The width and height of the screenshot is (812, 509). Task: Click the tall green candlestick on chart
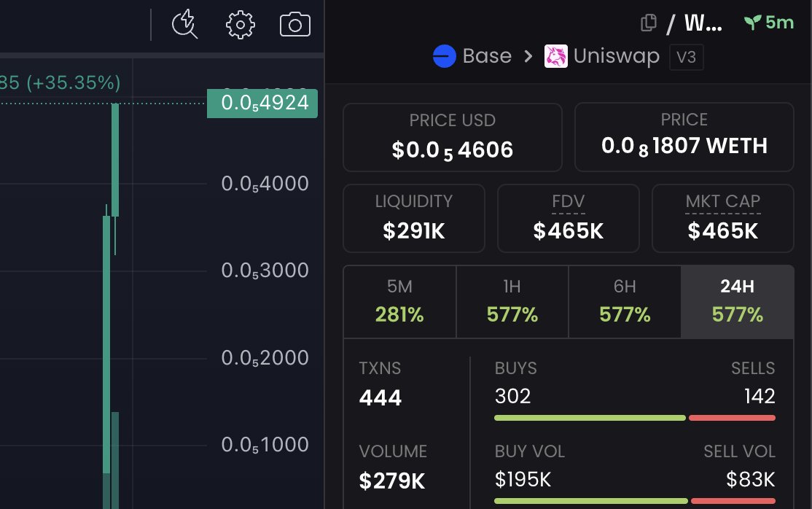[x=106, y=345]
